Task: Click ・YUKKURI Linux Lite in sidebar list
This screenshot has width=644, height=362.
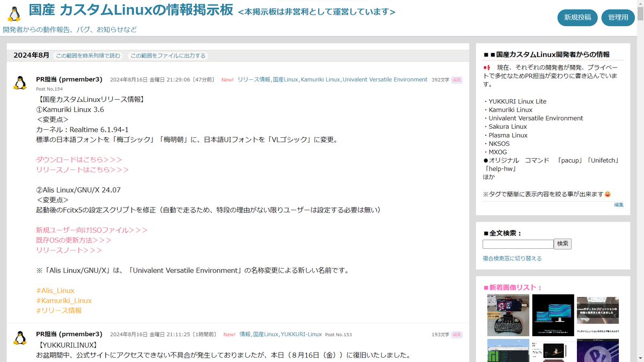Action: (x=515, y=101)
